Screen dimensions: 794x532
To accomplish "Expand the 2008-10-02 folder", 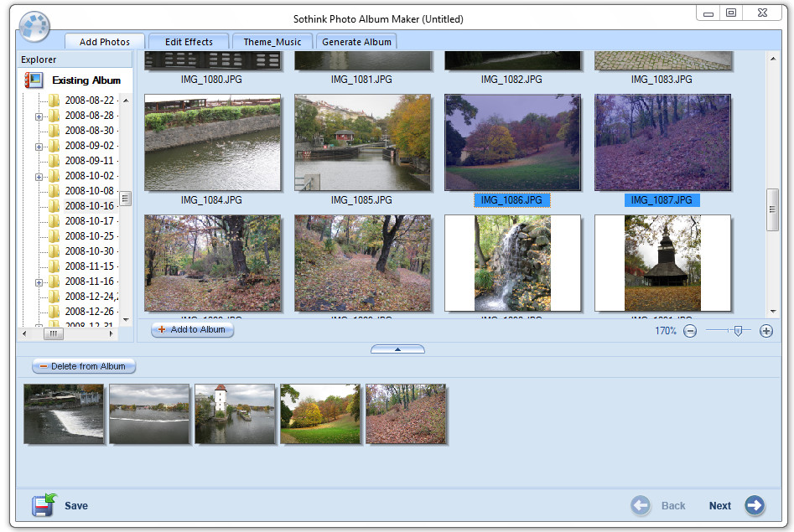I will tap(39, 177).
